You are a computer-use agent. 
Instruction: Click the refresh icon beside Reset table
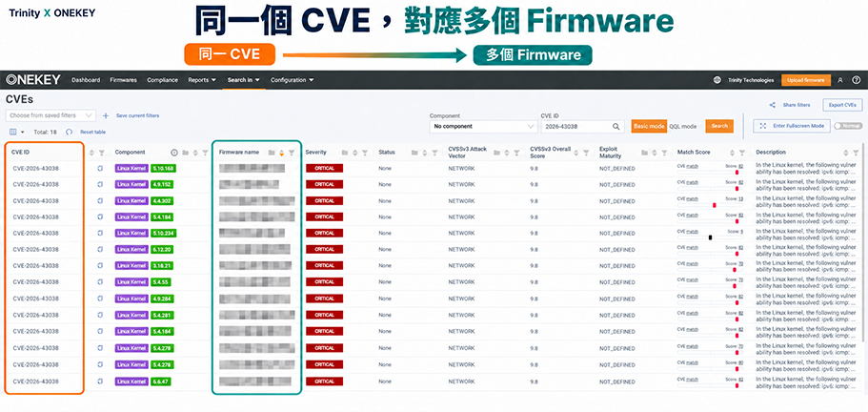[70, 132]
